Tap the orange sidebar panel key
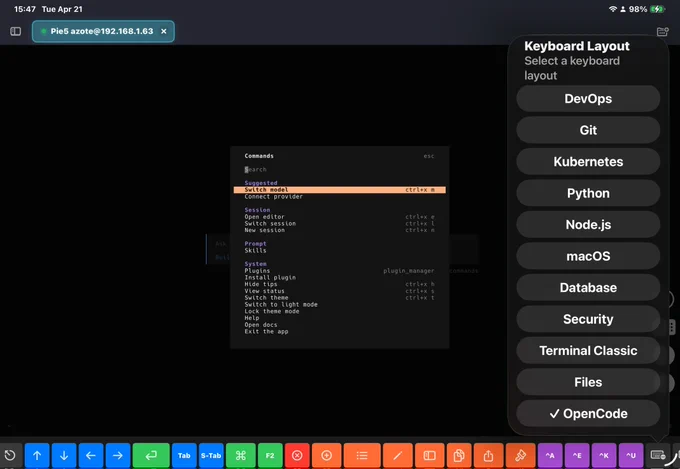Viewport: 680px width, 469px height. [x=429, y=456]
